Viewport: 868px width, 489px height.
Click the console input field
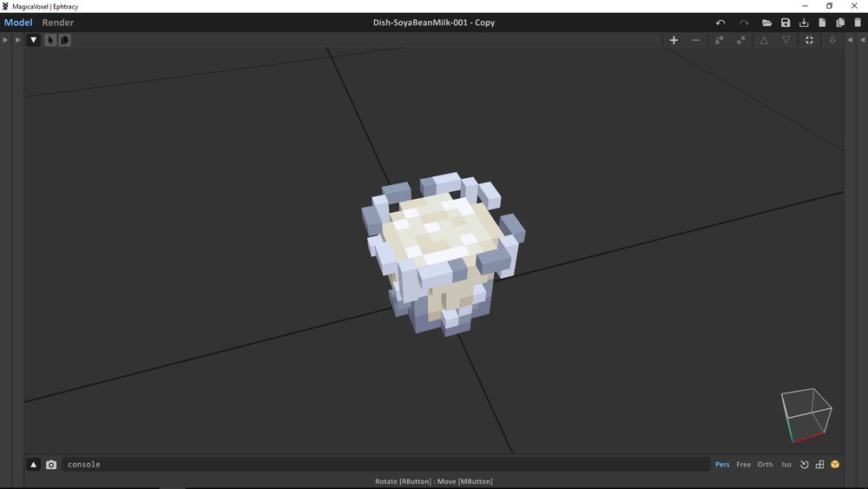tap(386, 465)
